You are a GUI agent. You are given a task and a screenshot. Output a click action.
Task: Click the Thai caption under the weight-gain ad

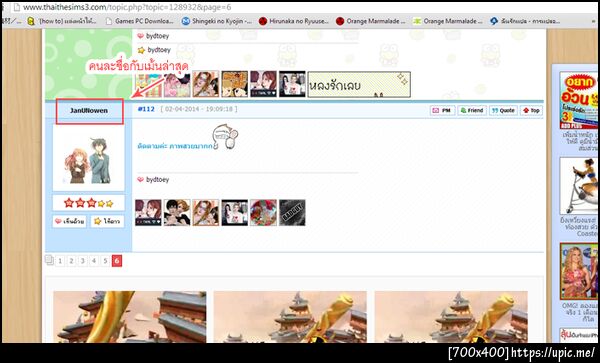click(x=579, y=141)
